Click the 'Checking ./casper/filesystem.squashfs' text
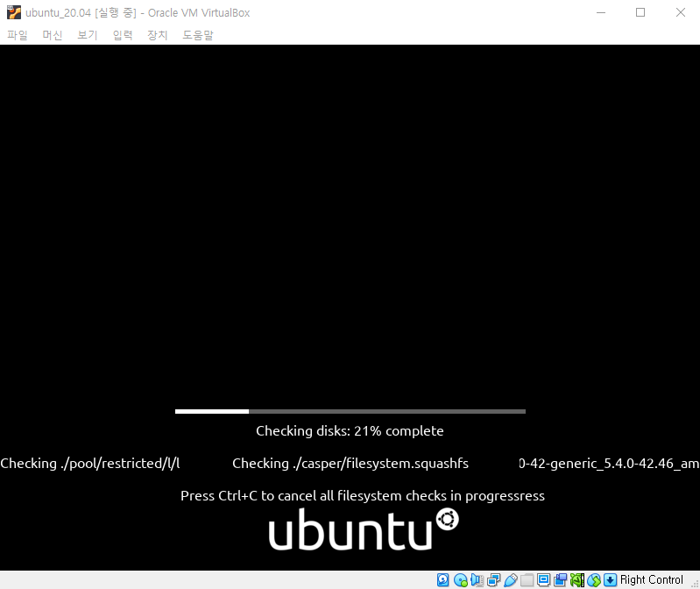 [350, 464]
